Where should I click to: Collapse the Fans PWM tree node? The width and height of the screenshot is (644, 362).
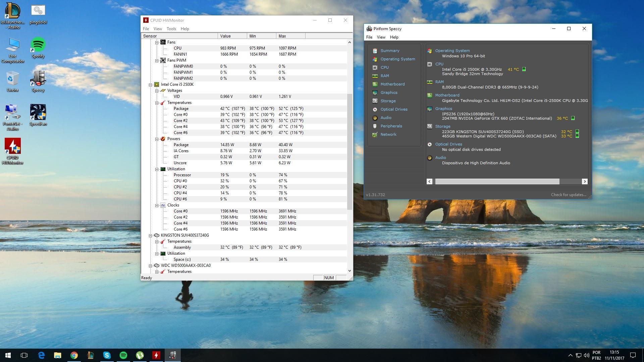[157, 60]
